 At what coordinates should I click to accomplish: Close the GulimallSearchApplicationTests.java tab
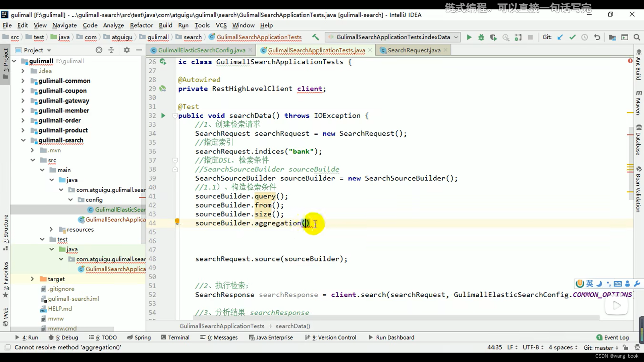370,50
